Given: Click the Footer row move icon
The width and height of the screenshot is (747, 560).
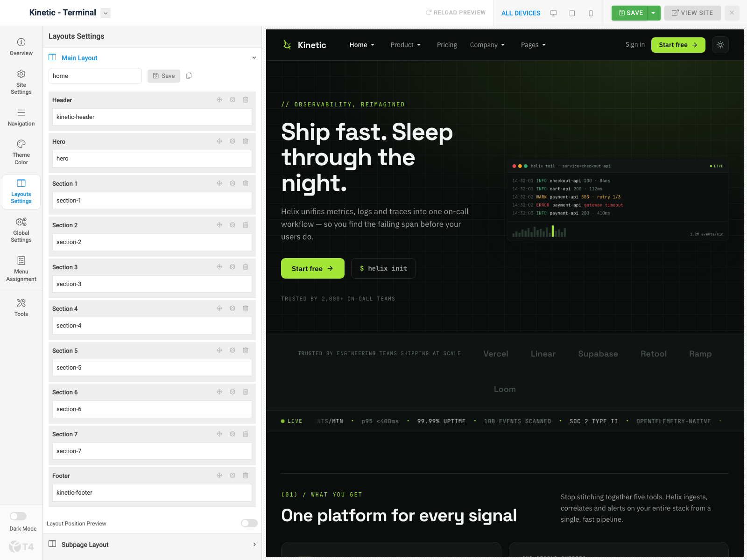Looking at the screenshot, I should coord(219,476).
